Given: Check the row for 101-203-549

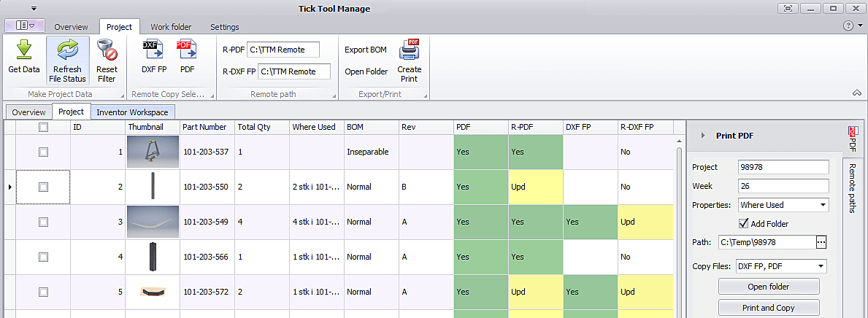Looking at the screenshot, I should 43,222.
